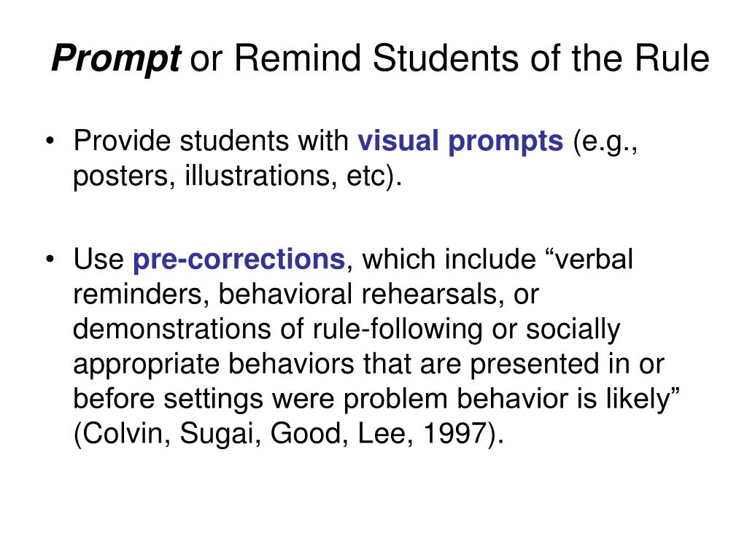The image size is (747, 560).
Task: Click the second bullet point marker
Action: click(x=50, y=260)
